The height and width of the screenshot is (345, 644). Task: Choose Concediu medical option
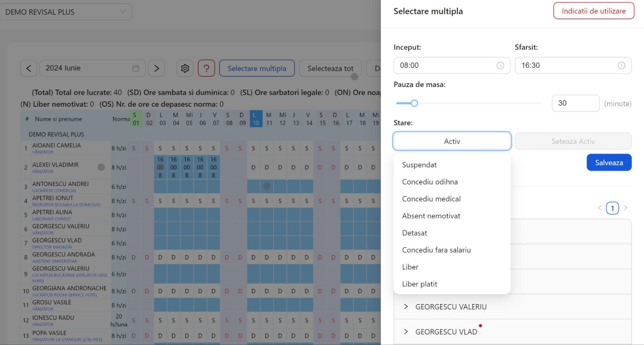431,199
